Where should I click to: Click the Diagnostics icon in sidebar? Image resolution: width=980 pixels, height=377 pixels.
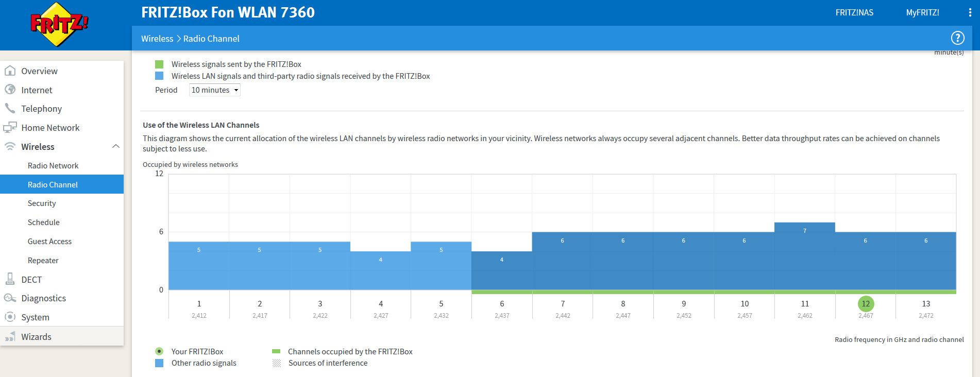10,298
